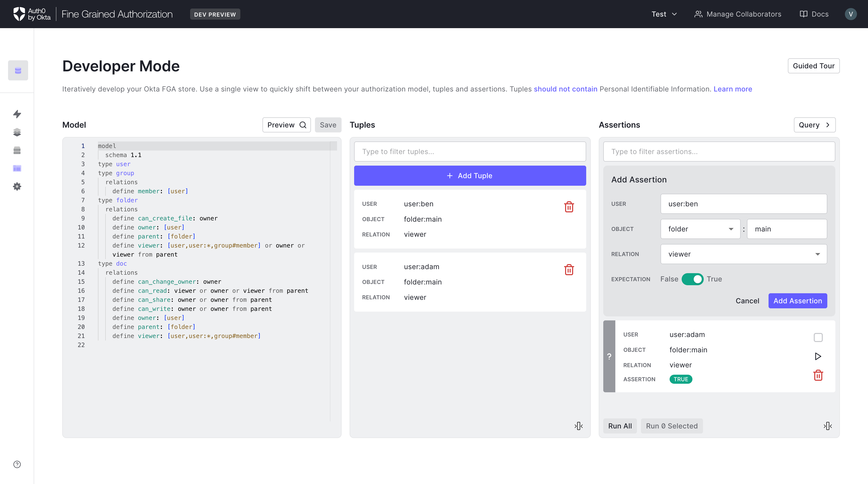Delete the user:ben tuple
Screen dimensions: 868x484
[x=569, y=207]
